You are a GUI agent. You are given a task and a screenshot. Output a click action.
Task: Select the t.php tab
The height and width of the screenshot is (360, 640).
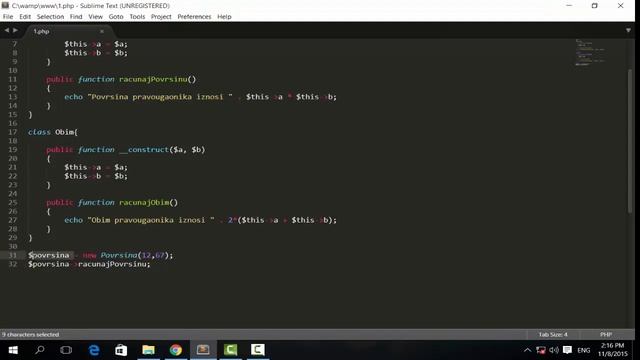tap(65, 31)
